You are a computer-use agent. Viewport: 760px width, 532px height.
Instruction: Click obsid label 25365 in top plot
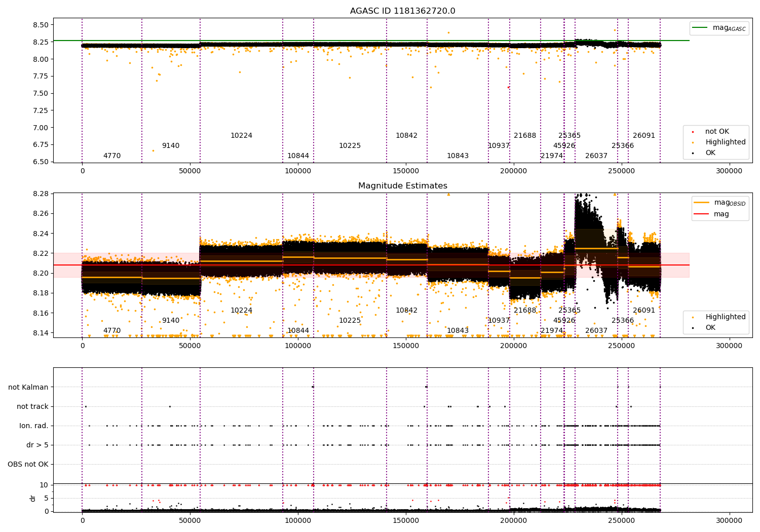click(569, 136)
